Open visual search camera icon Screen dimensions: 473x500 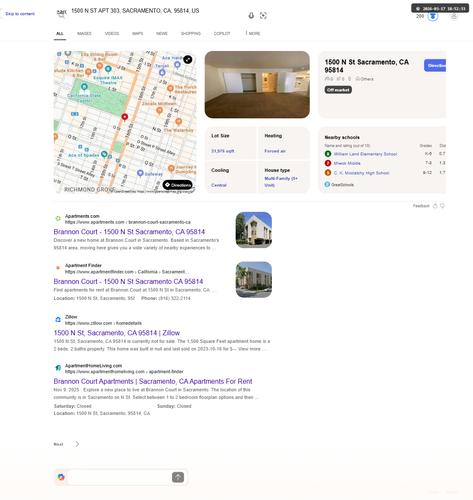pyautogui.click(x=263, y=15)
